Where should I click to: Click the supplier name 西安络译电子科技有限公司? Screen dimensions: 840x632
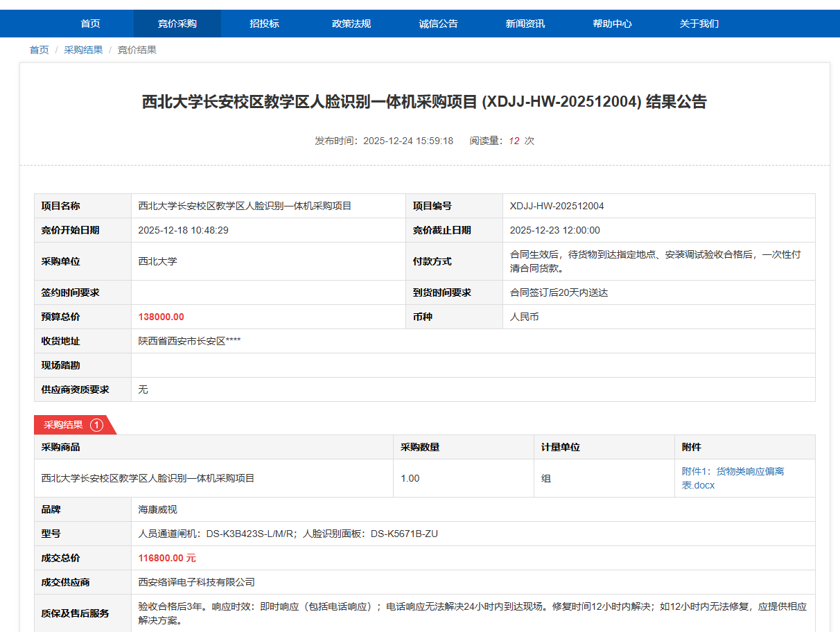click(197, 582)
